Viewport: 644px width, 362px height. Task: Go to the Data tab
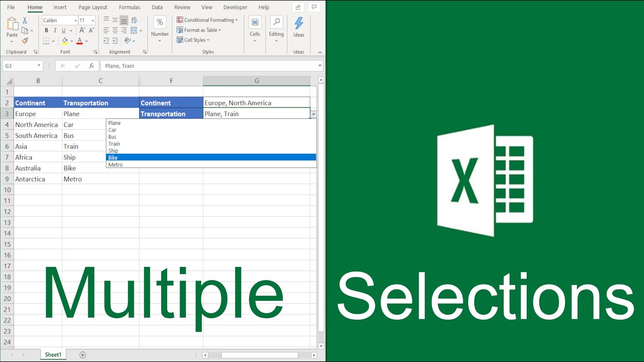coord(157,8)
